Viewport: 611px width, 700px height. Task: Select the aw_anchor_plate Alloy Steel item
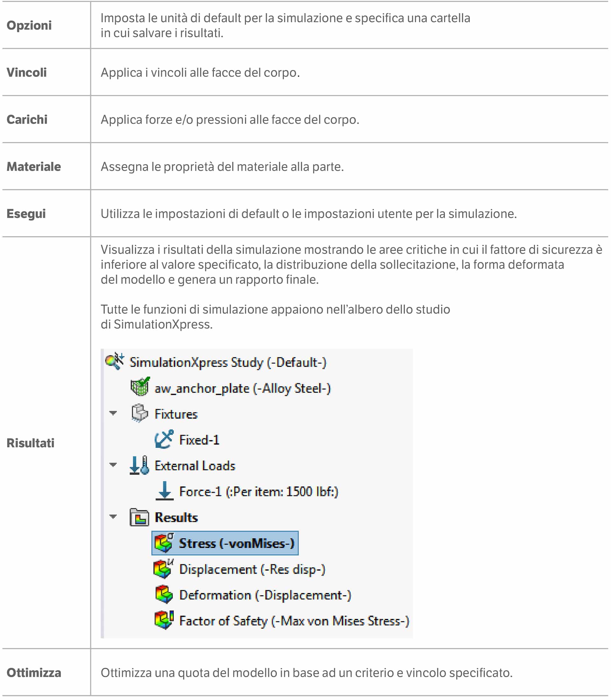(x=242, y=388)
